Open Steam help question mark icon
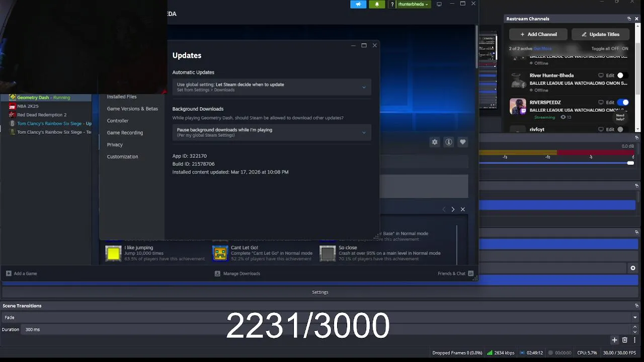Viewport: 644px width, 362px height. pos(392,5)
